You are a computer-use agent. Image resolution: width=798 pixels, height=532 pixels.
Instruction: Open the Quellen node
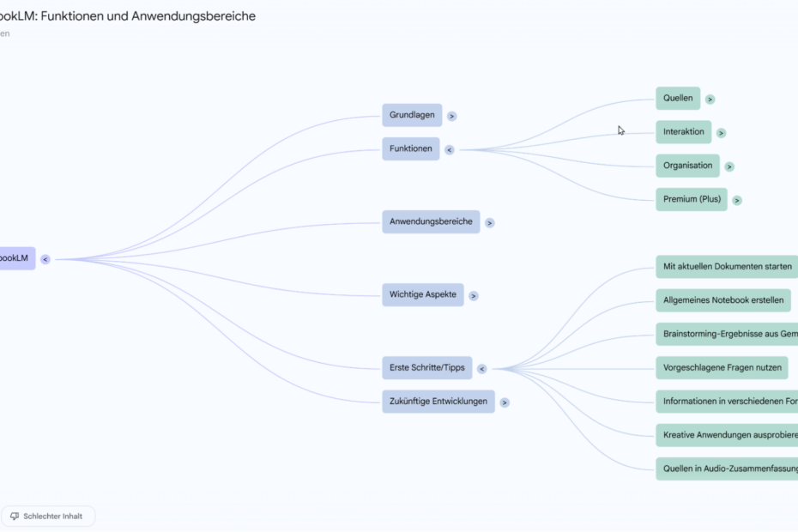coord(678,99)
